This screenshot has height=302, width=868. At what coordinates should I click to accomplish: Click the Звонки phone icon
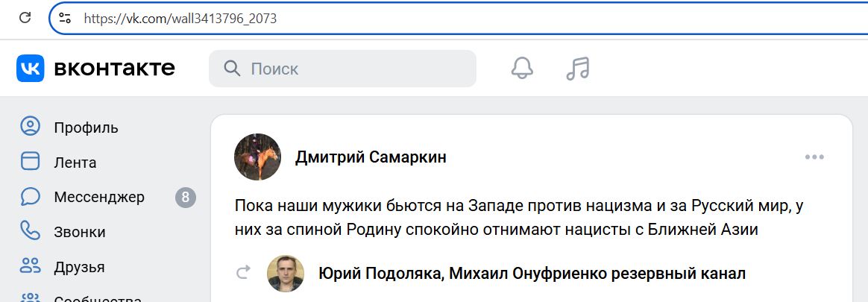pyautogui.click(x=30, y=231)
